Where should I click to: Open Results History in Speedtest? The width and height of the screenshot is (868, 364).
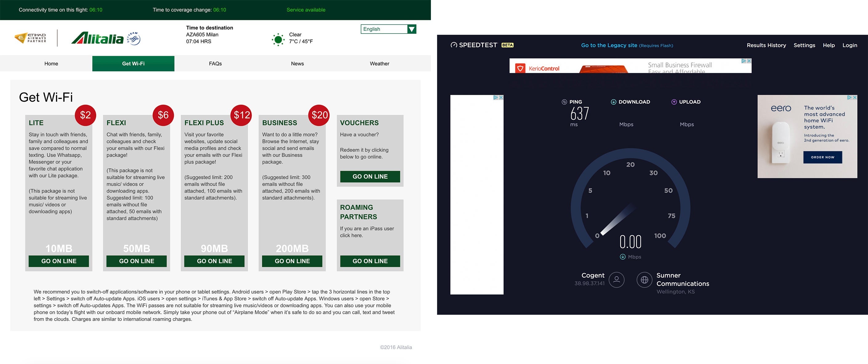[x=766, y=45]
